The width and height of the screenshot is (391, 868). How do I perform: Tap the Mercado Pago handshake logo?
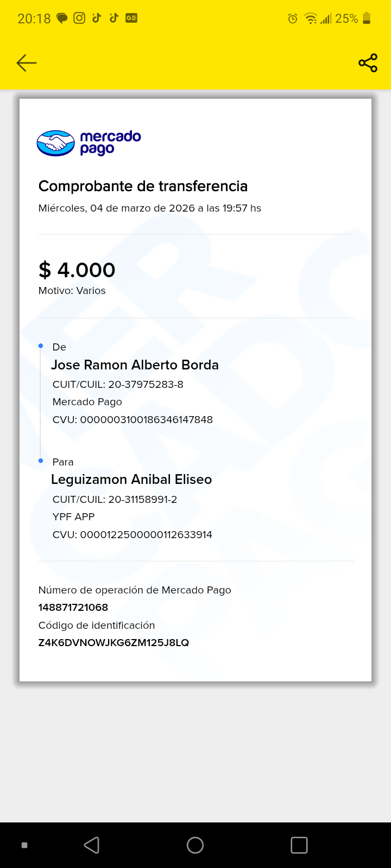[x=55, y=143]
